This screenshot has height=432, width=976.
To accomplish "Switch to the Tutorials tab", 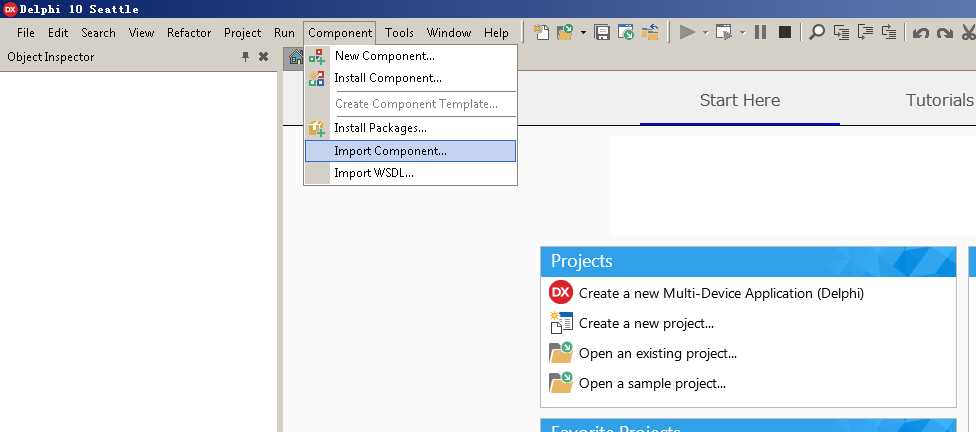I will click(939, 100).
